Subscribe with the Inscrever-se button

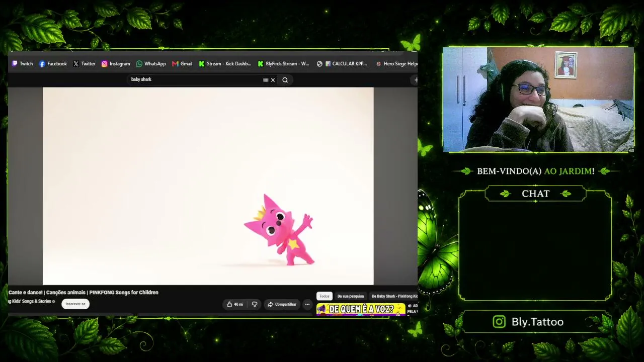click(x=75, y=304)
